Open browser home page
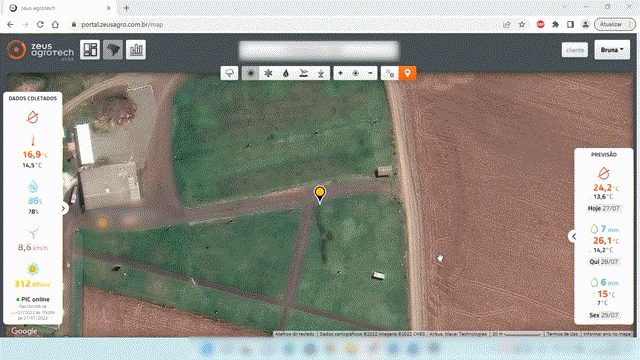The width and height of the screenshot is (640, 360). click(55, 24)
